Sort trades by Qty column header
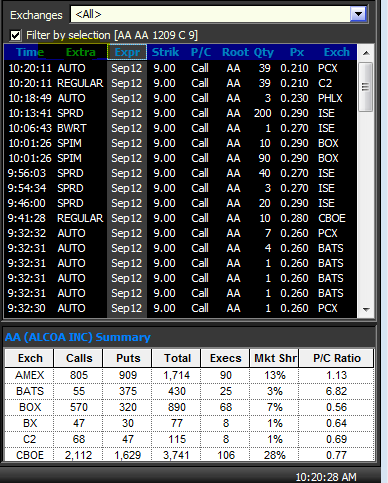This screenshot has width=388, height=483. click(x=264, y=52)
